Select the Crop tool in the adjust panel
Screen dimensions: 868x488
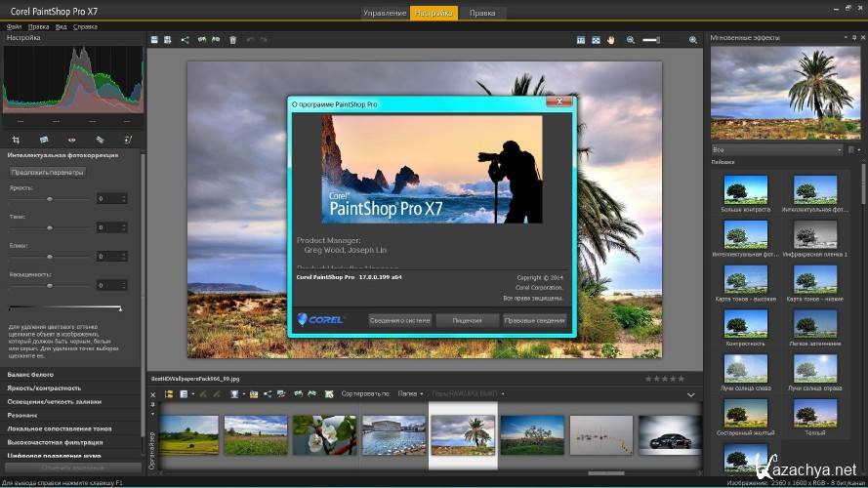(16, 140)
